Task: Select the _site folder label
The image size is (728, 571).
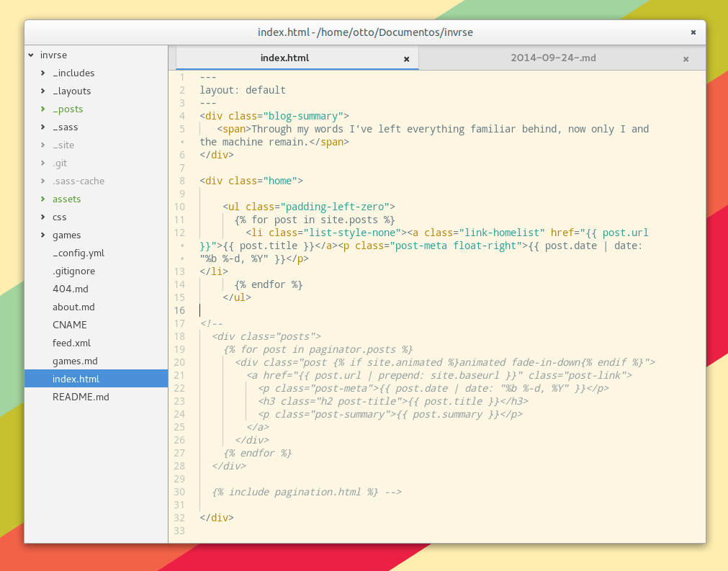Action: pyautogui.click(x=63, y=145)
